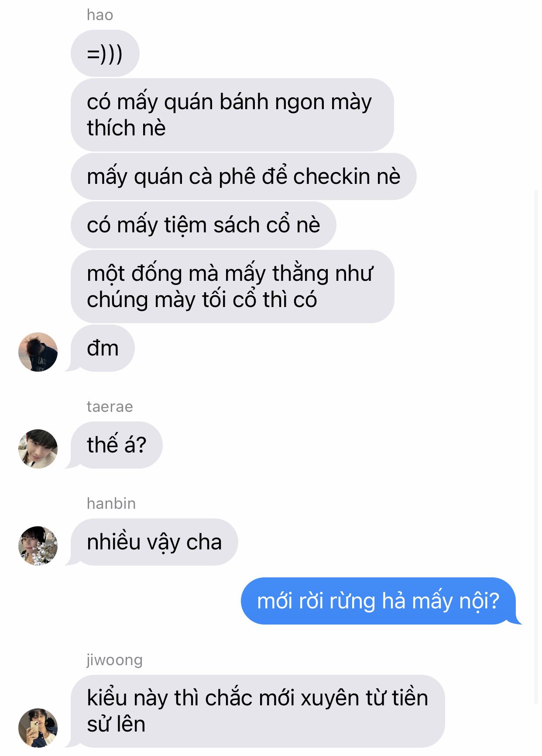Viewport: 542px width, 756px height.
Task: Tap the "có mấy quán bánh ngon" message
Action: click(x=232, y=115)
